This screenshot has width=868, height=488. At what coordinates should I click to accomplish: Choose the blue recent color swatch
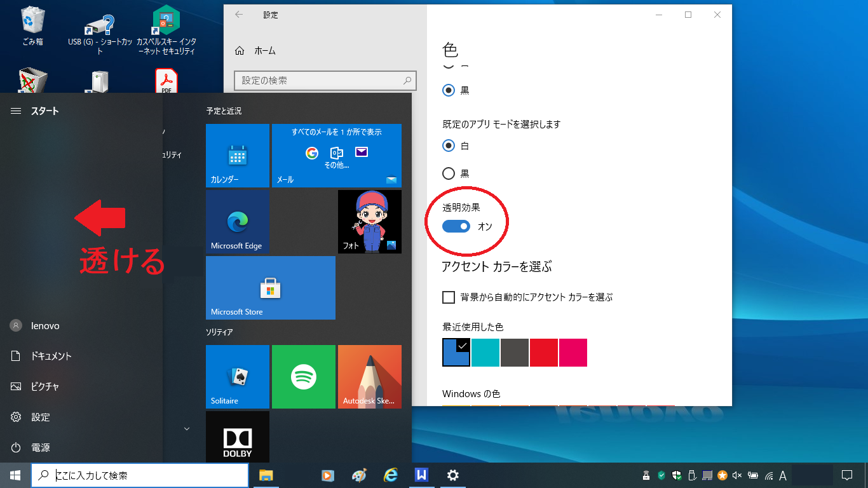(456, 352)
